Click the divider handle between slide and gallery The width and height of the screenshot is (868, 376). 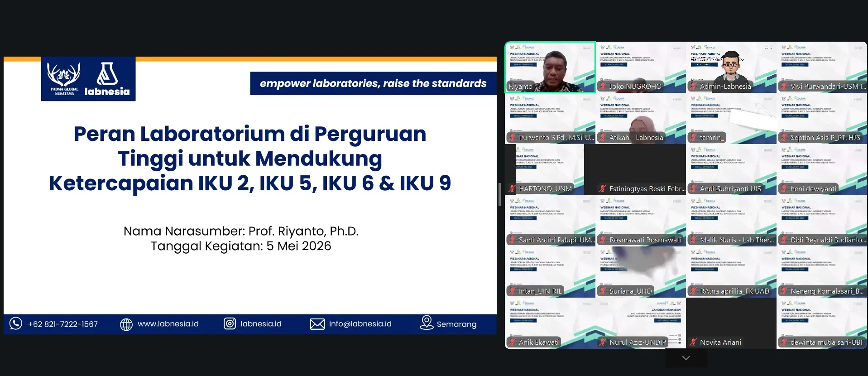(x=499, y=195)
